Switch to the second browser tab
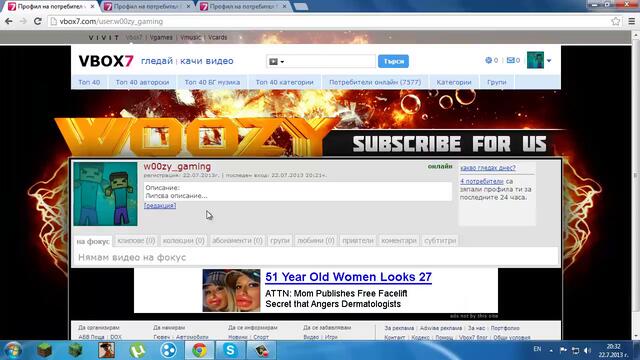Image resolution: width=640 pixels, height=360 pixels. [147, 7]
